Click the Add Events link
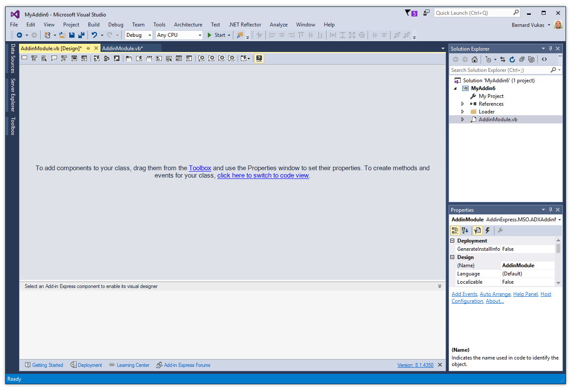The image size is (572, 392). [464, 294]
